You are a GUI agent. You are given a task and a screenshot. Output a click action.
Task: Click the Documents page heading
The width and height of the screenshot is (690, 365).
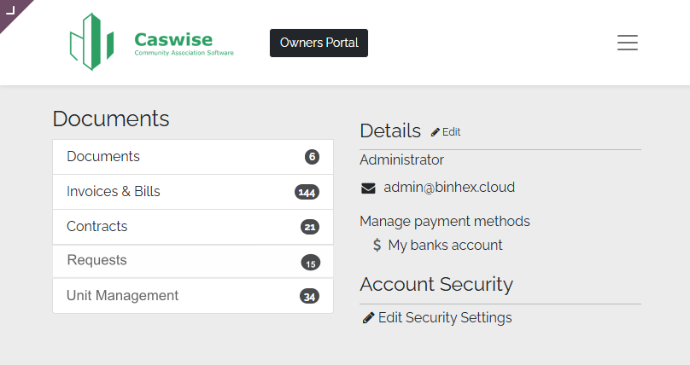(111, 119)
